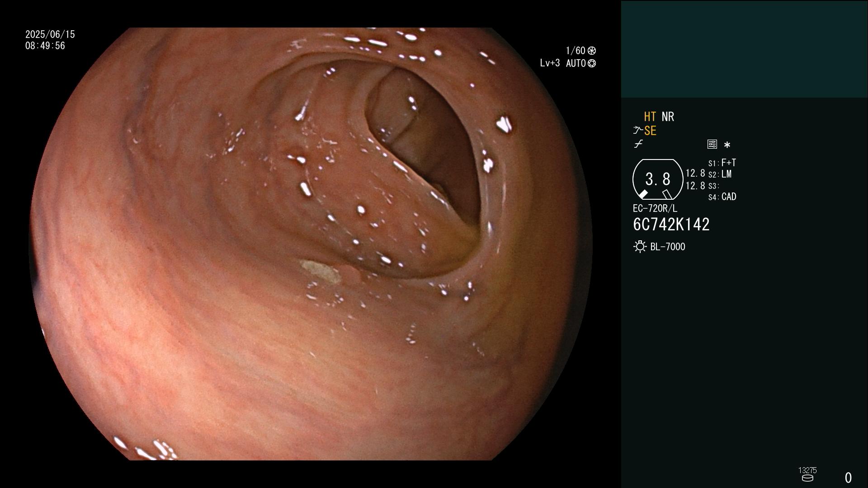Click the scope diameter 3.8 indicator
This screenshot has width=868, height=488.
pyautogui.click(x=658, y=179)
